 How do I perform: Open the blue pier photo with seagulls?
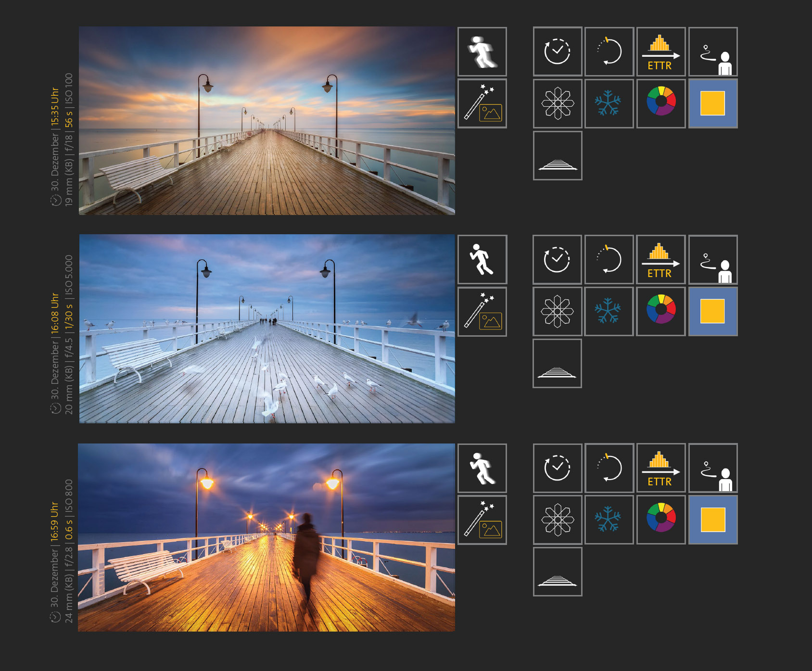coord(267,329)
